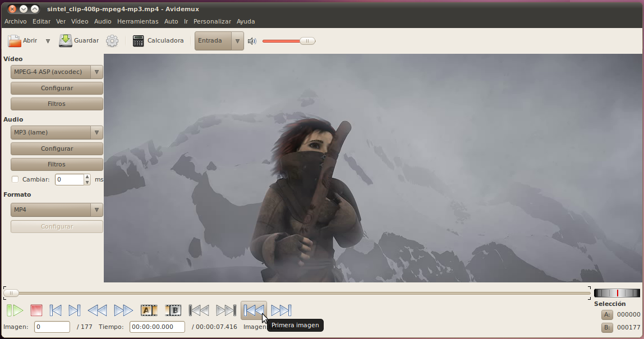Open the Ver menu
Image resolution: width=644 pixels, height=339 pixels.
[61, 21]
